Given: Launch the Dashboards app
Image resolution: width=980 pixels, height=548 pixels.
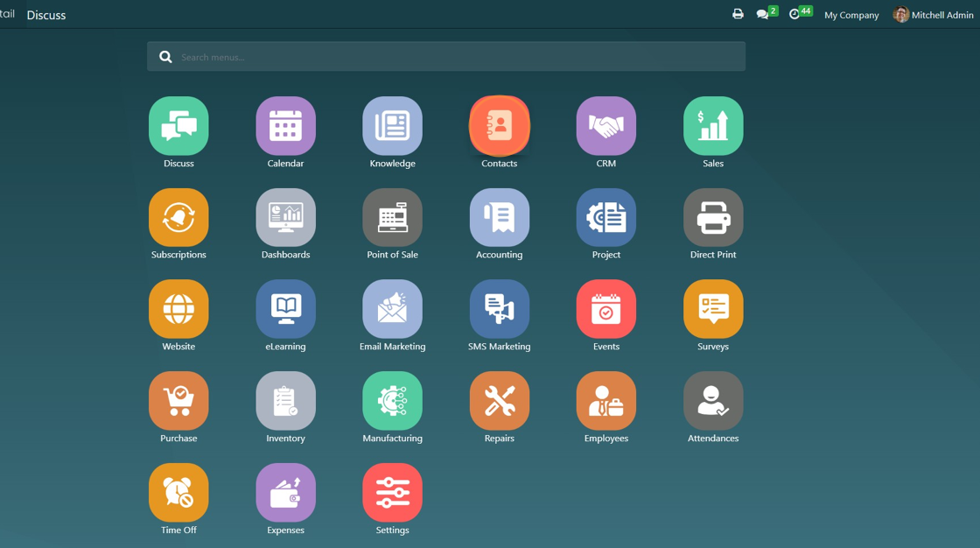Looking at the screenshot, I should click(x=285, y=218).
